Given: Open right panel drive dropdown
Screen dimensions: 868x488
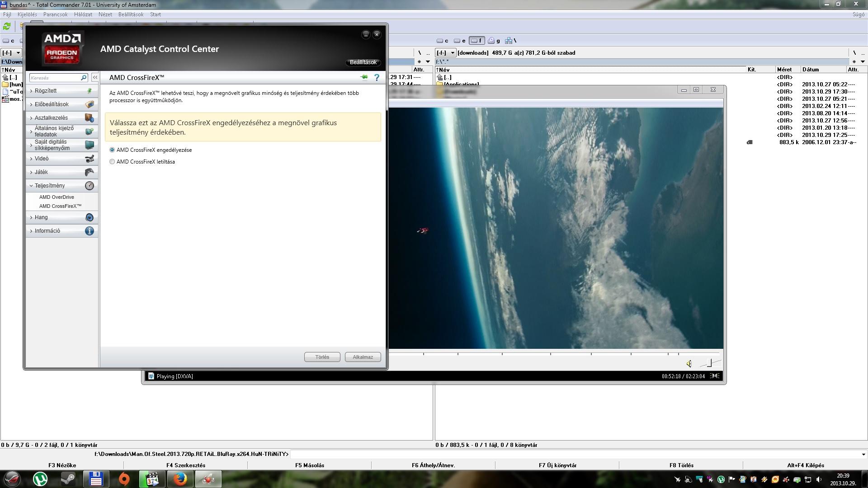Looking at the screenshot, I should [446, 53].
